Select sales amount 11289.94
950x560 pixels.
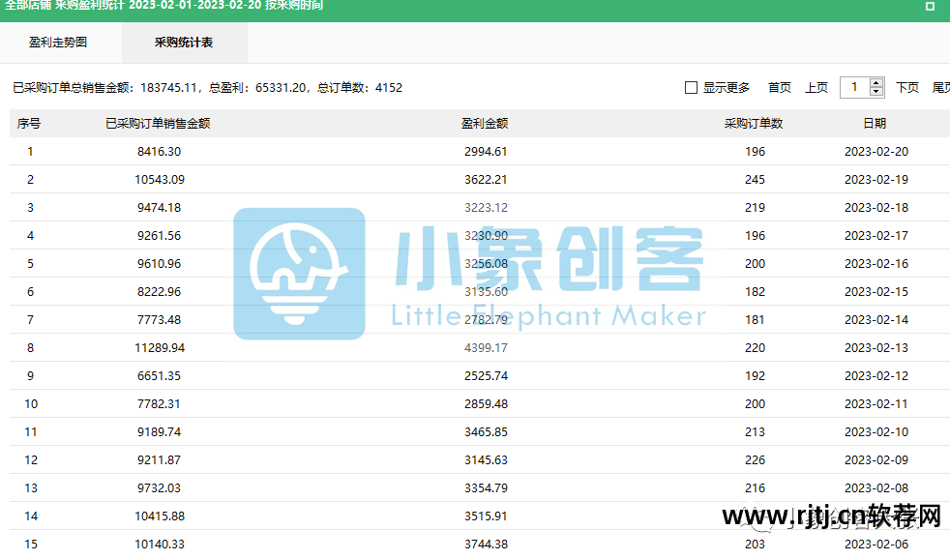160,348
